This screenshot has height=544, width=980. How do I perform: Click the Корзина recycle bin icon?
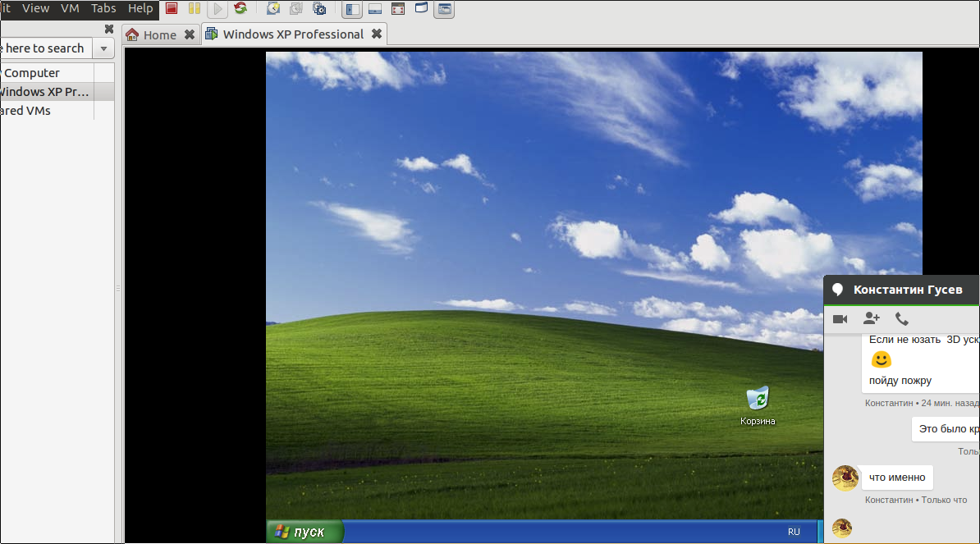pyautogui.click(x=758, y=406)
